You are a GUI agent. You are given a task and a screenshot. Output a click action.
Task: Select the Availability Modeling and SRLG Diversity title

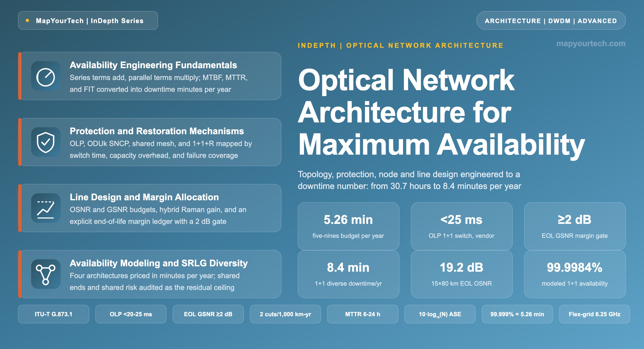tap(159, 263)
